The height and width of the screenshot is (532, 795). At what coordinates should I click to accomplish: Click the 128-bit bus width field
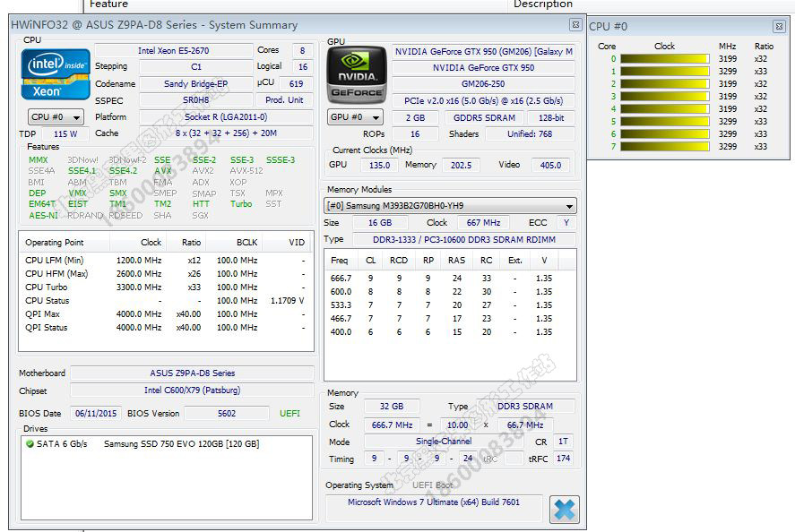coord(551,117)
